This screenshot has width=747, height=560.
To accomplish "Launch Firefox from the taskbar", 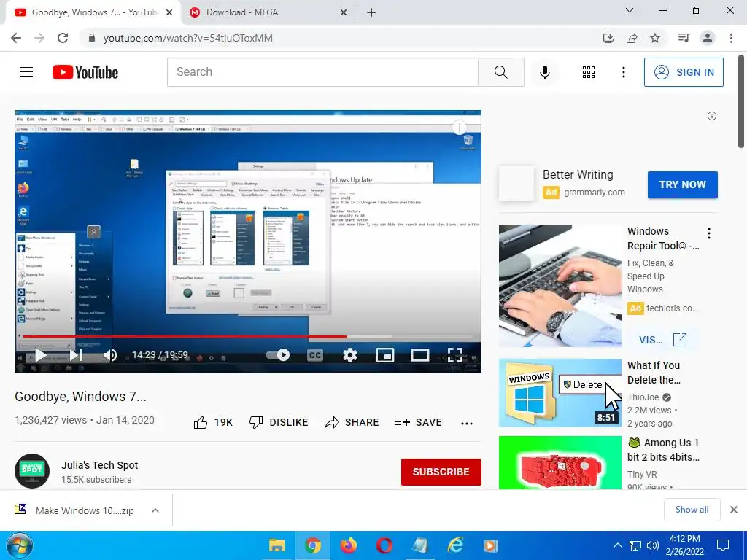I will pyautogui.click(x=348, y=545).
